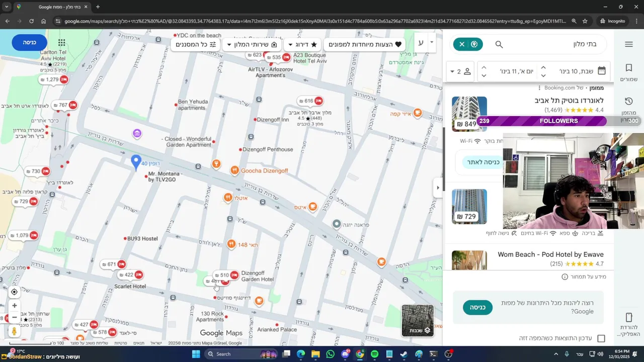Click the Leonardo Boutique hotel photo
The image size is (644, 362).
coord(469,114)
